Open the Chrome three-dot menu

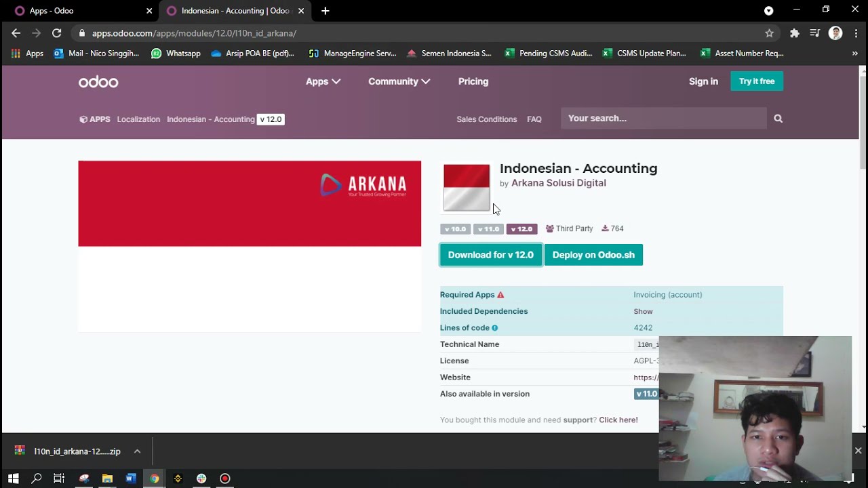point(854,33)
